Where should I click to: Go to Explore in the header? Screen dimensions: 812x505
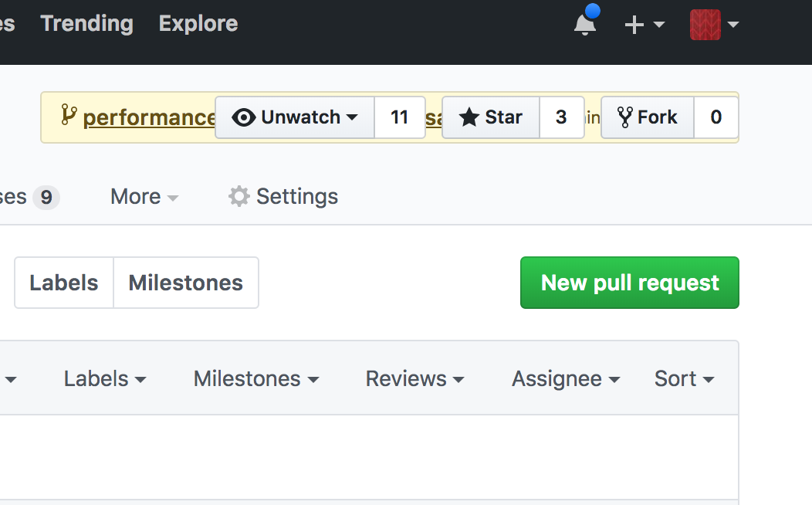[198, 23]
